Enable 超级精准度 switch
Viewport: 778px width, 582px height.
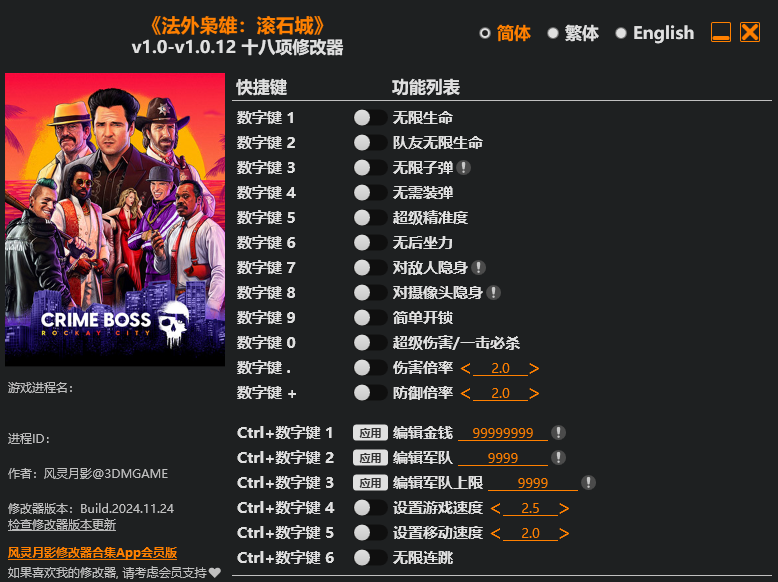[x=370, y=217]
